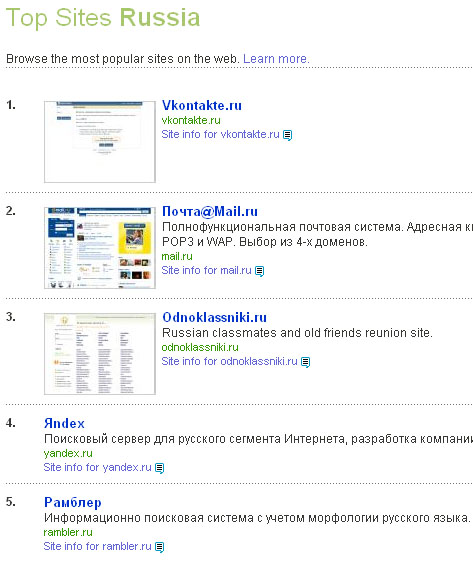Click the site info icon beside mail.ru
Viewport: 473px width, 561px height.
click(260, 271)
